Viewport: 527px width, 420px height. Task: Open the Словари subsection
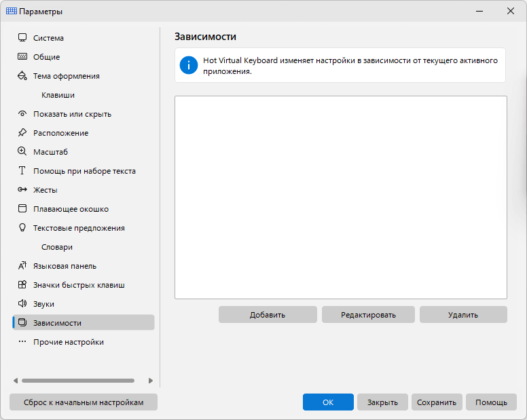(x=84, y=247)
